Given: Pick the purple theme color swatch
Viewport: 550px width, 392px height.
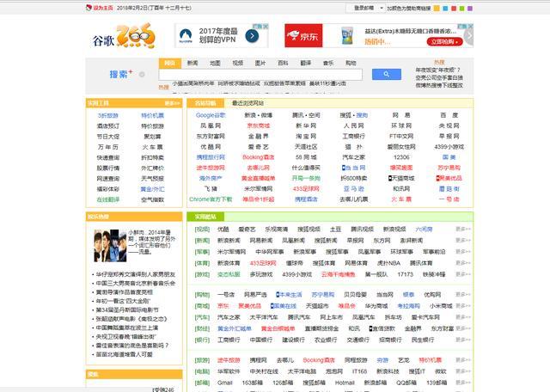Looking at the screenshot, I should click(x=470, y=8).
